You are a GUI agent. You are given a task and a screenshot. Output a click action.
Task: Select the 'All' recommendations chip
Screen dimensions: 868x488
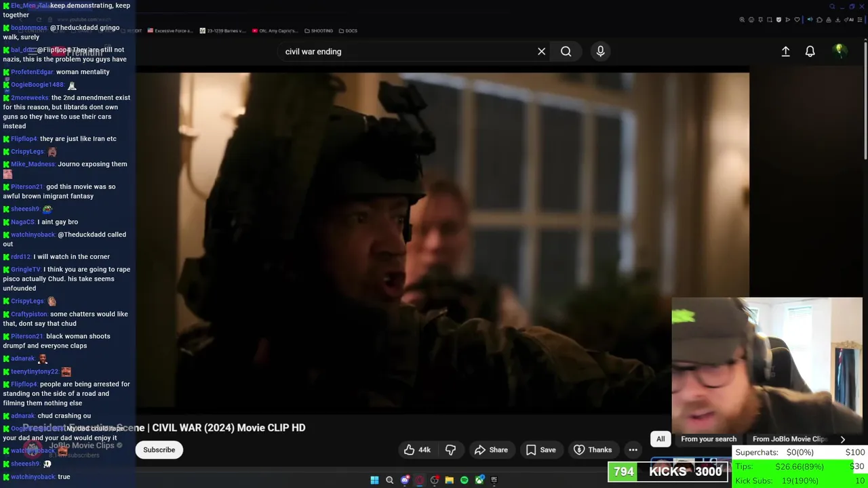[x=660, y=439]
